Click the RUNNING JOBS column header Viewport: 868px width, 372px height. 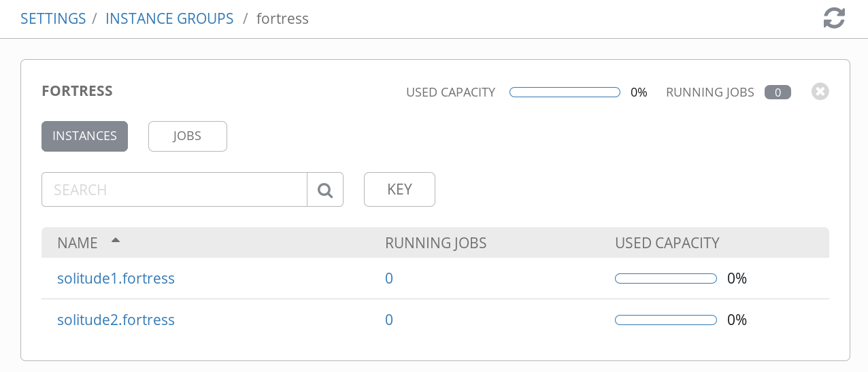435,243
